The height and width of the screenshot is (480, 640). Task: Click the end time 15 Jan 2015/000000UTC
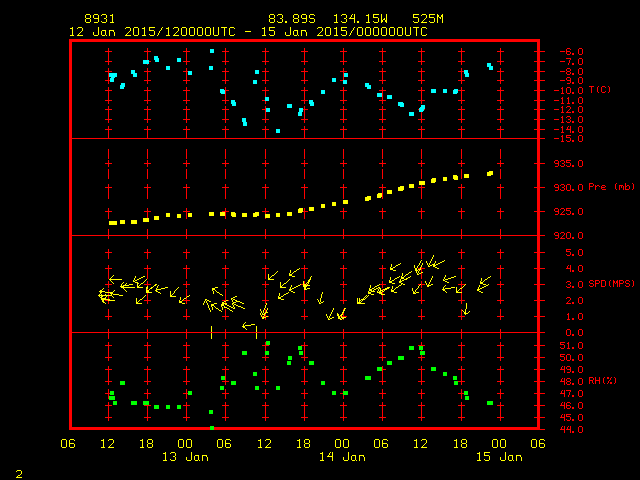(344, 32)
